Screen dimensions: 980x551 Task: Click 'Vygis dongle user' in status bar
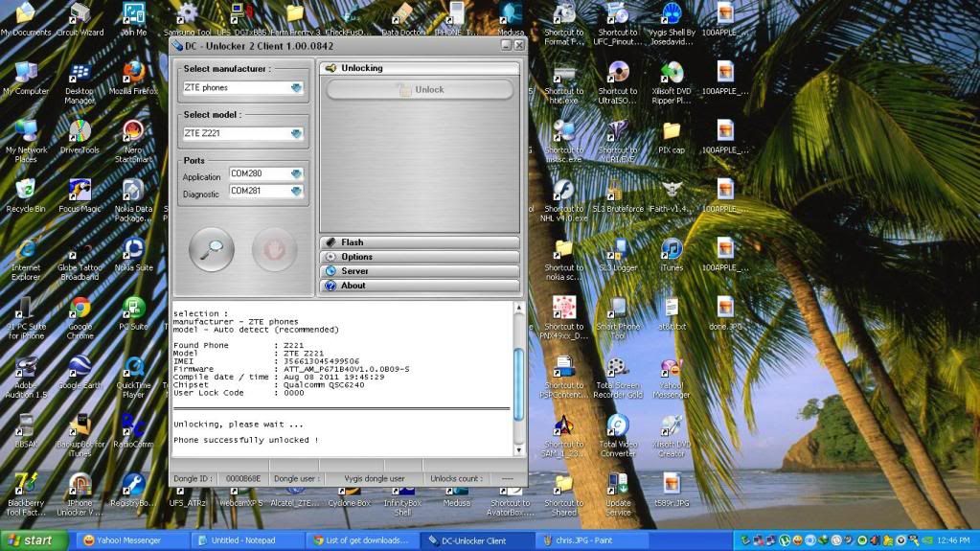pyautogui.click(x=375, y=478)
